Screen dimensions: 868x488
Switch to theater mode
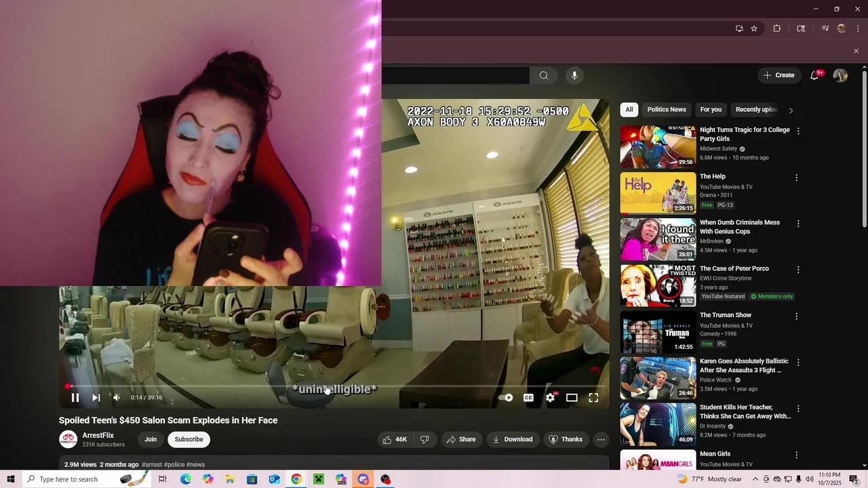coord(572,398)
